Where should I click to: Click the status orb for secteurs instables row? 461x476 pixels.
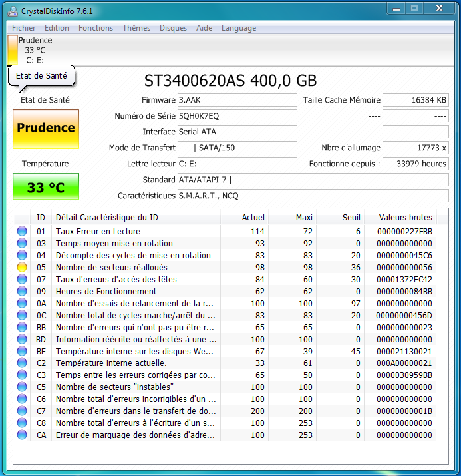22,387
